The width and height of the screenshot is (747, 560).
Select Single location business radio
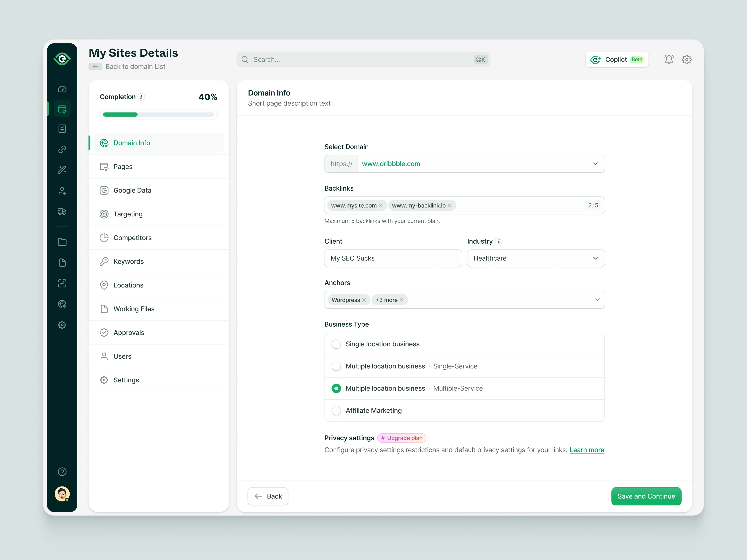[x=336, y=344]
